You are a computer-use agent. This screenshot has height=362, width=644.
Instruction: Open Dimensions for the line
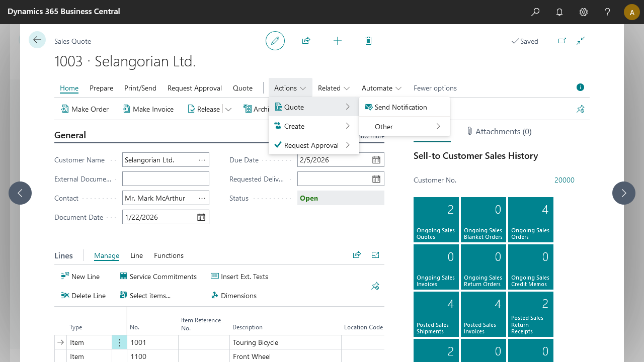pyautogui.click(x=233, y=296)
